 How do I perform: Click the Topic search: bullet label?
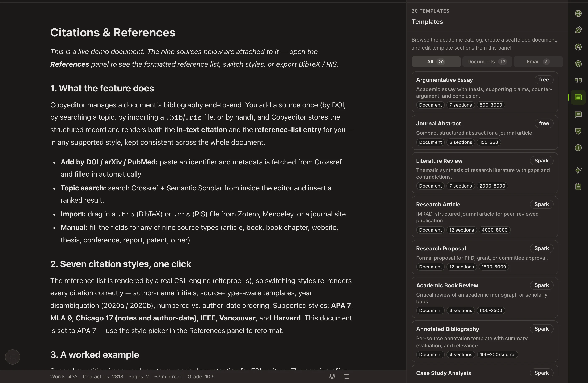(x=83, y=188)
